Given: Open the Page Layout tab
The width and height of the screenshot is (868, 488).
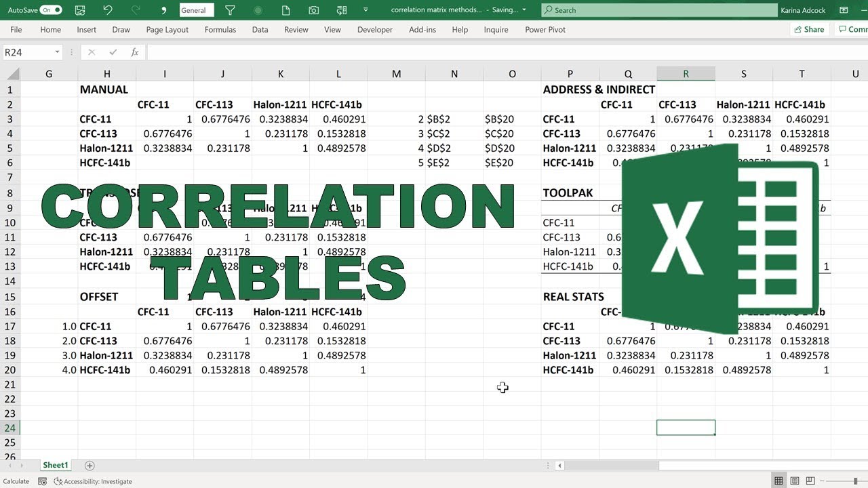Looking at the screenshot, I should click(x=167, y=30).
